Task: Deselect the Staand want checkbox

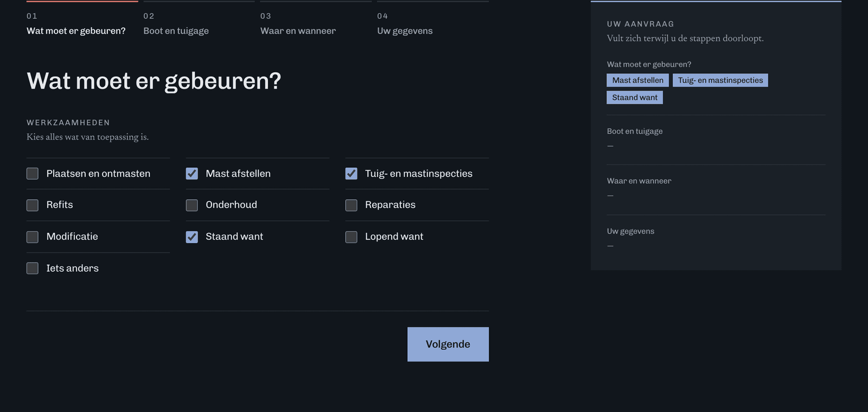Action: pos(192,237)
